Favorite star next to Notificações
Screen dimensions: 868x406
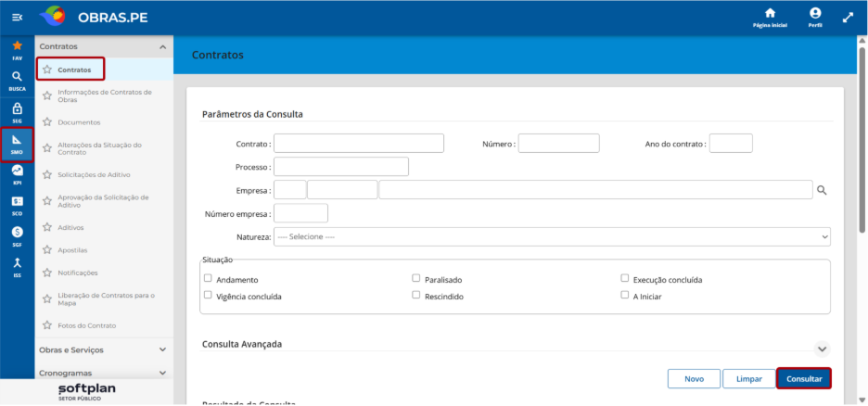click(x=47, y=273)
